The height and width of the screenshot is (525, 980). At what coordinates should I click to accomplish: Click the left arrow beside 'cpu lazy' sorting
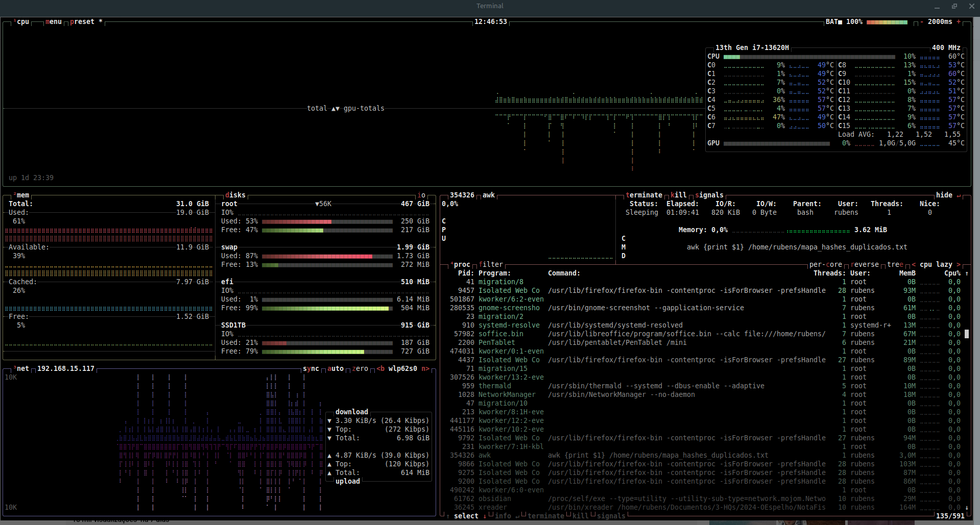[914, 264]
